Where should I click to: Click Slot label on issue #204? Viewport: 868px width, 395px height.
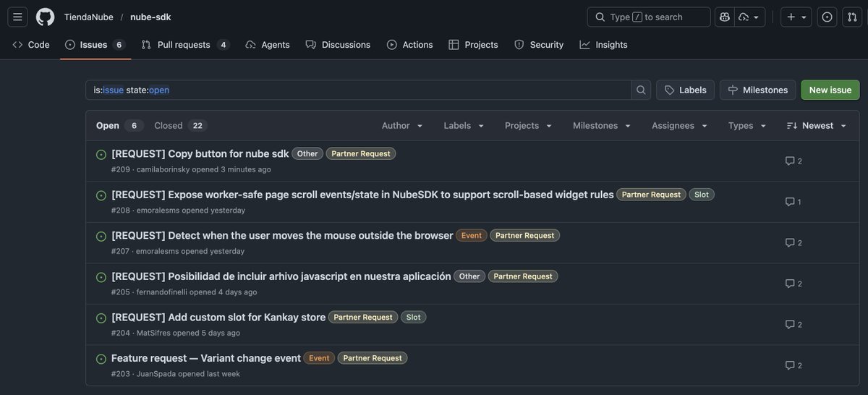tap(414, 317)
